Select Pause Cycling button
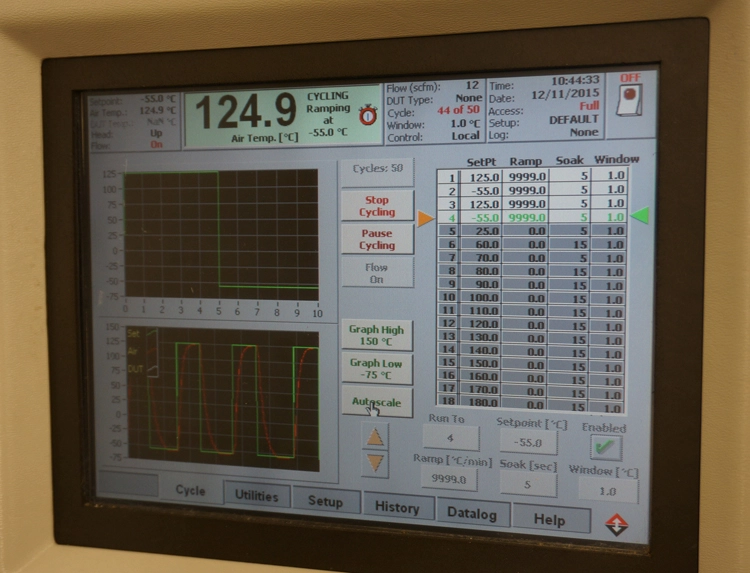Screen dimensions: 750x573 pyautogui.click(x=377, y=239)
